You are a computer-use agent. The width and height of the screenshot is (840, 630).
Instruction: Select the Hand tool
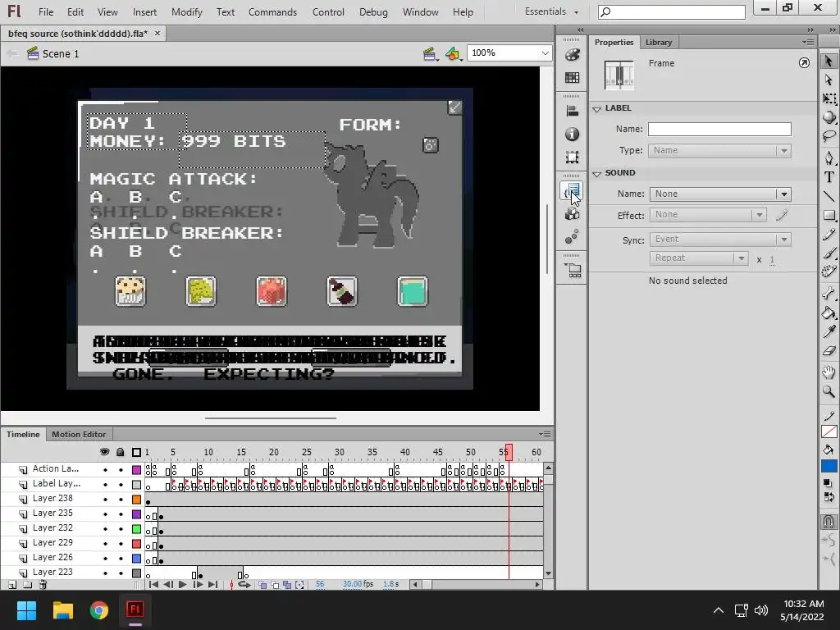click(x=829, y=372)
